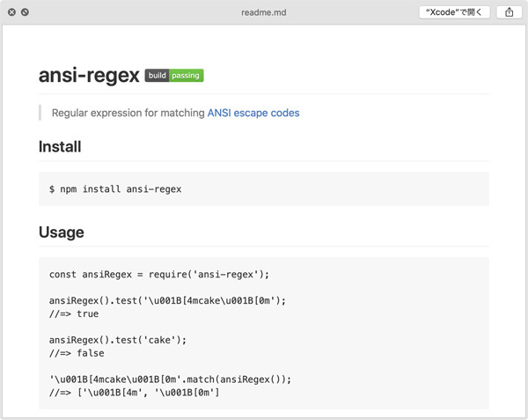528x420 pixels.
Task: Click the Install section heading
Action: (x=60, y=147)
